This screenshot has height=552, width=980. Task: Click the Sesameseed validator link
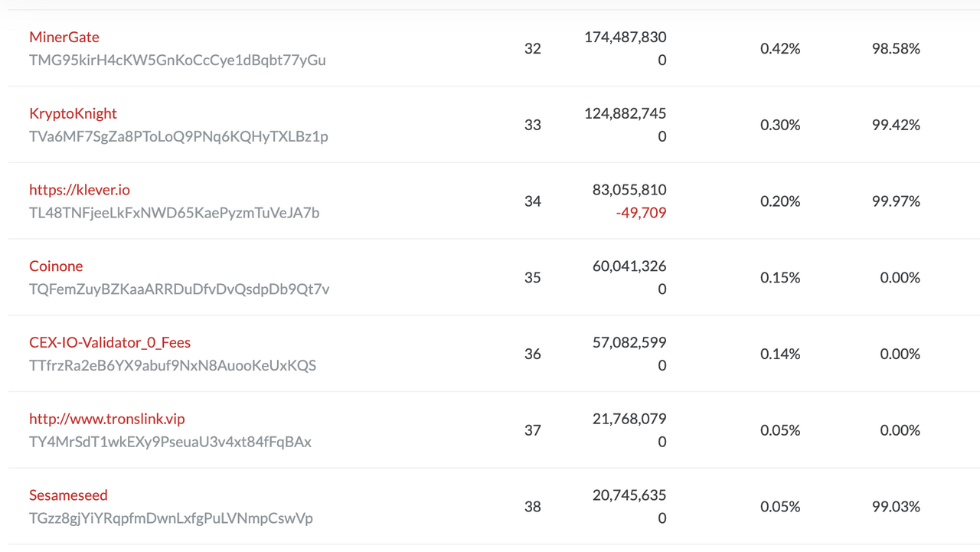(x=68, y=495)
